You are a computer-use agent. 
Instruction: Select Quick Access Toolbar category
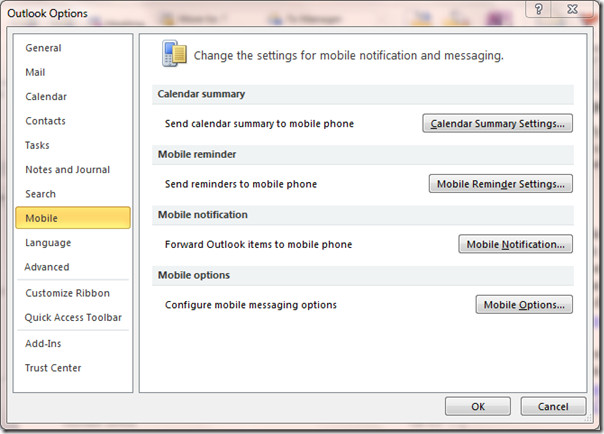[73, 317]
